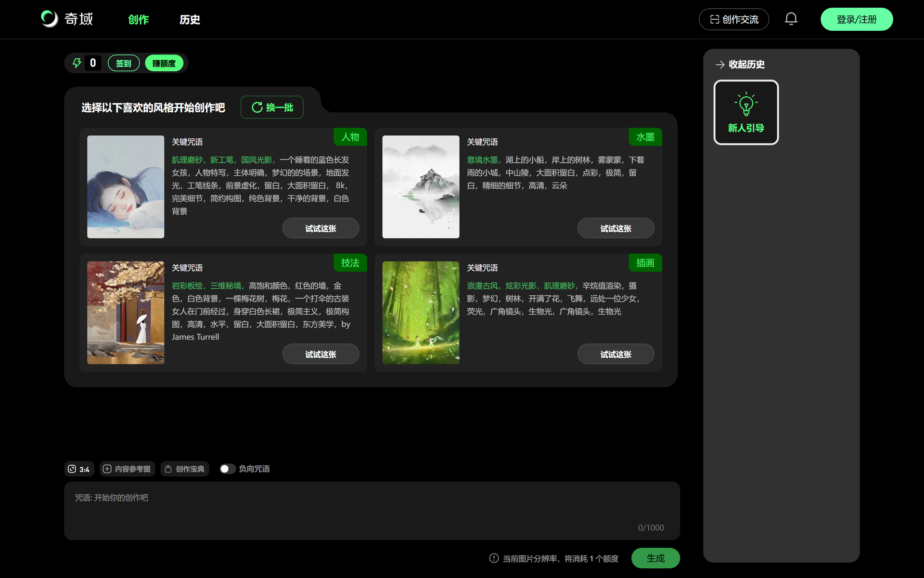Click the 人物 category tag
The image size is (924, 578).
point(350,137)
